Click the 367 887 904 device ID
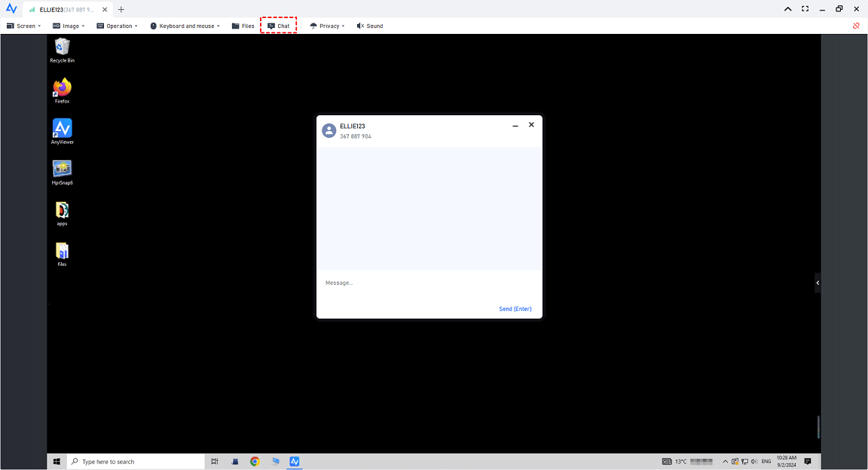This screenshot has height=470, width=868. [356, 136]
